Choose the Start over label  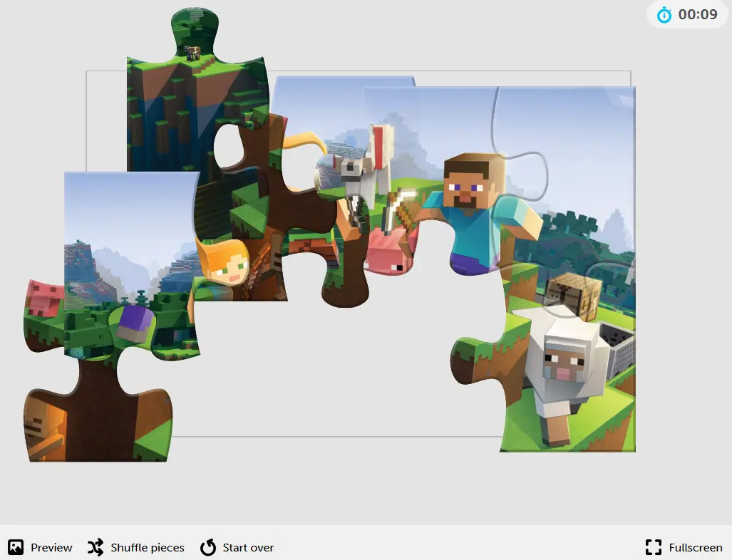click(x=248, y=547)
